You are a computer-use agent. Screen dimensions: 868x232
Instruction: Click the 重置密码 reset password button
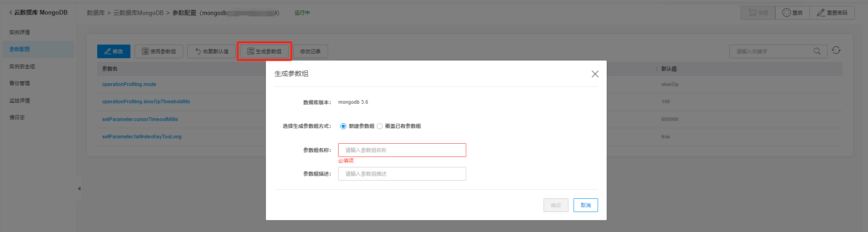(832, 13)
